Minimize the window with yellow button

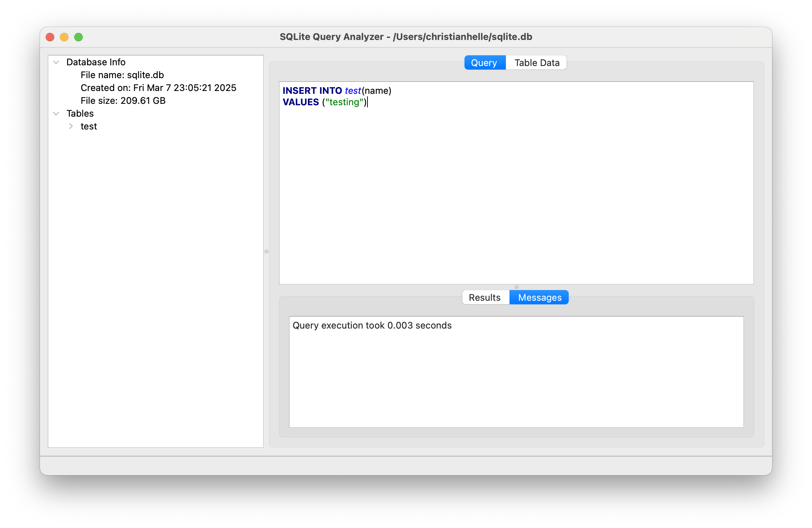[64, 37]
